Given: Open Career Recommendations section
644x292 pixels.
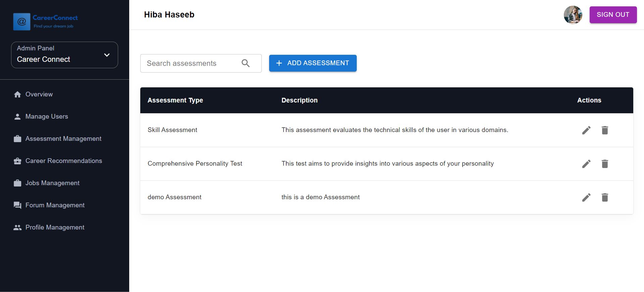Looking at the screenshot, I should coord(64,161).
